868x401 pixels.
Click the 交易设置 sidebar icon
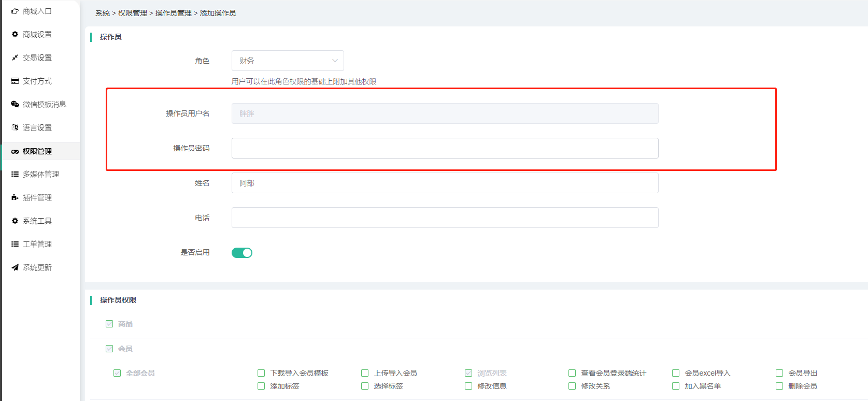click(x=15, y=58)
